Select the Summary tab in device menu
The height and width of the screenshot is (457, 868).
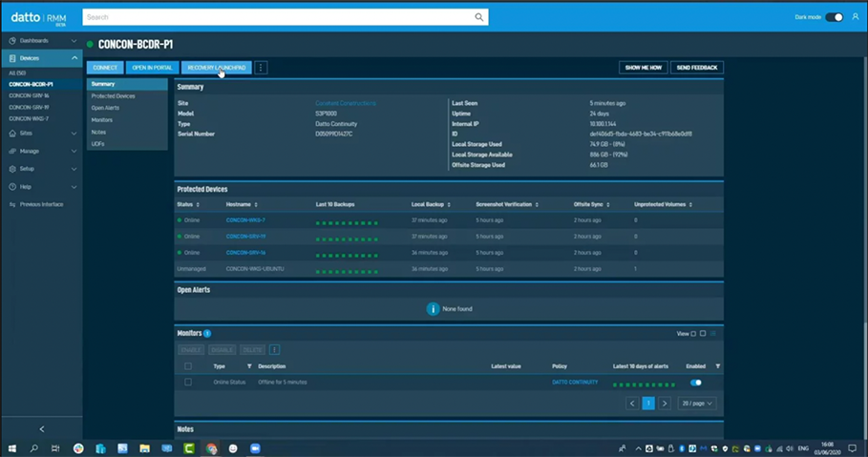(127, 84)
